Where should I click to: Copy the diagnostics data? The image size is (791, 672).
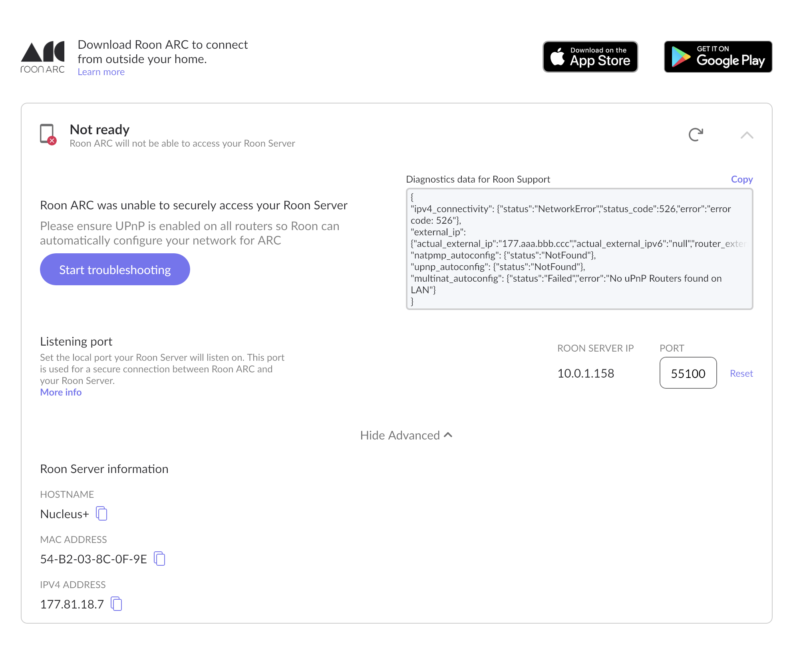click(x=741, y=179)
